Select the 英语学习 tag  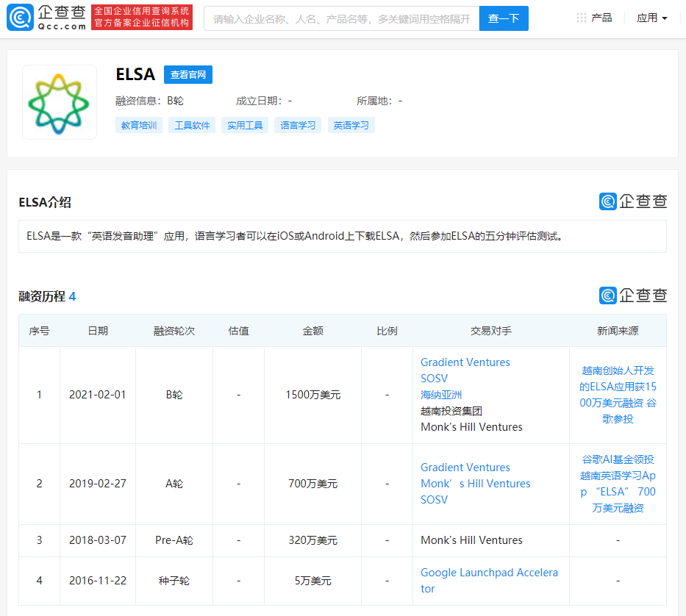click(x=351, y=125)
